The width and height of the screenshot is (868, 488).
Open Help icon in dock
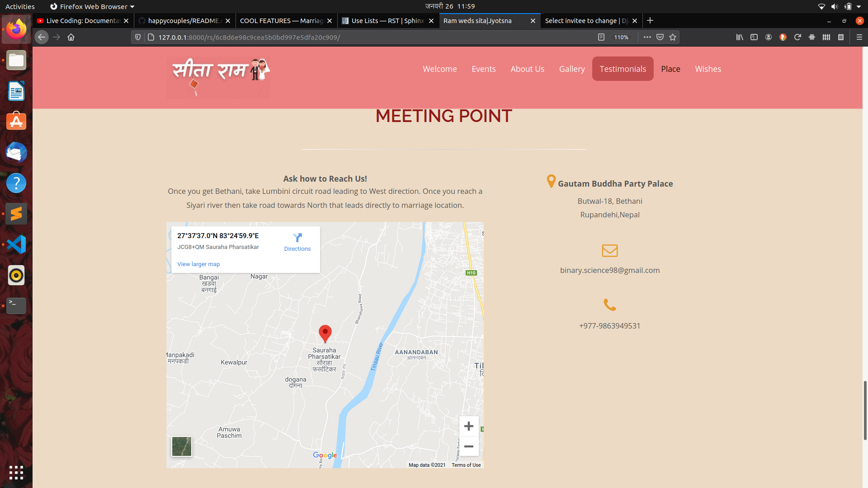(x=16, y=183)
